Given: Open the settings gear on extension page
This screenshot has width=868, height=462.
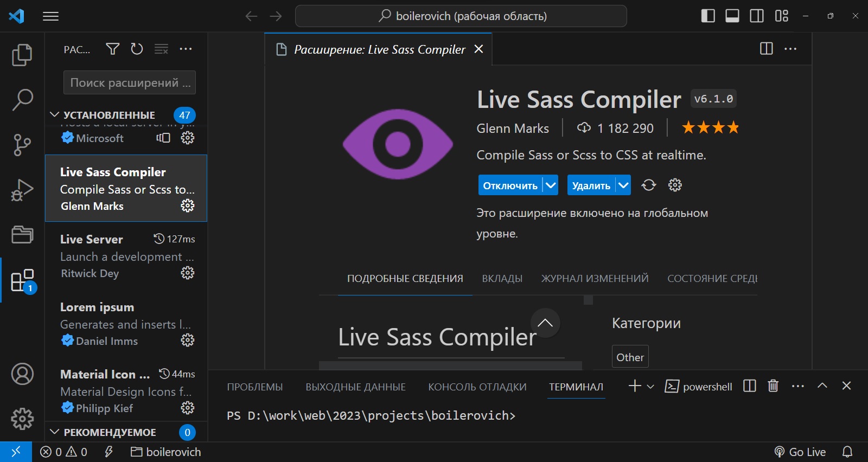Looking at the screenshot, I should click(x=675, y=185).
